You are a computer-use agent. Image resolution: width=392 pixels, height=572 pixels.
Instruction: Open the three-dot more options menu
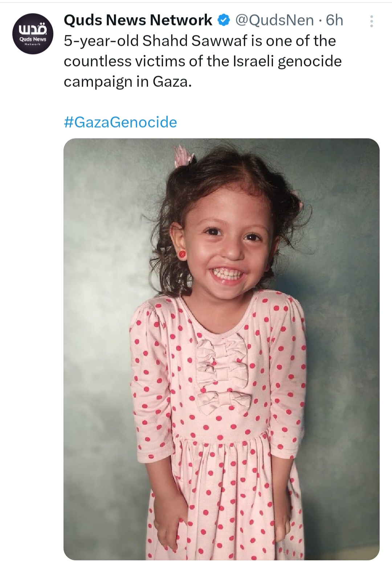[x=371, y=21]
